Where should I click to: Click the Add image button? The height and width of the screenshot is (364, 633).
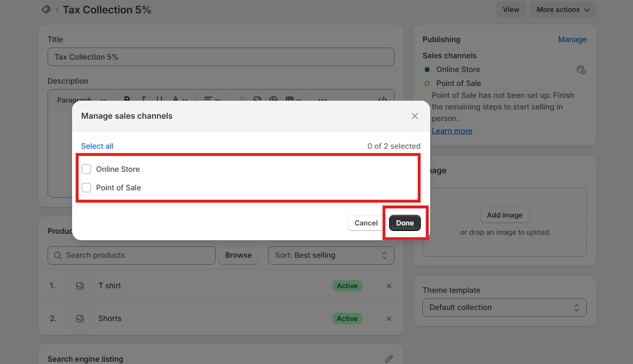(x=505, y=215)
